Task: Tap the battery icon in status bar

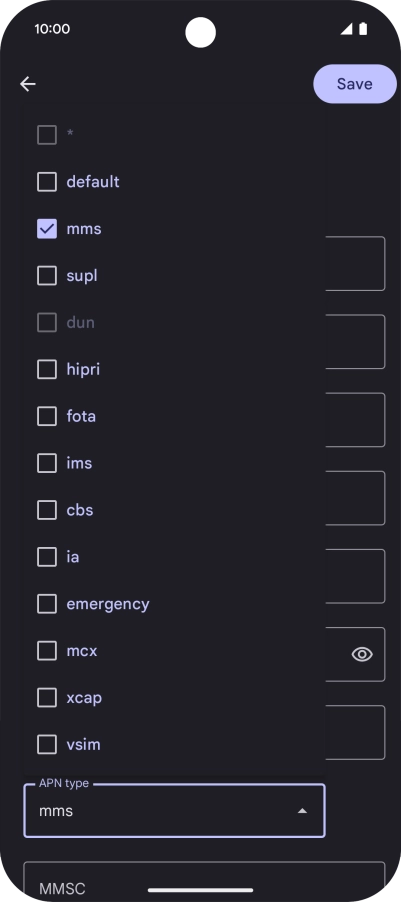Action: (363, 29)
